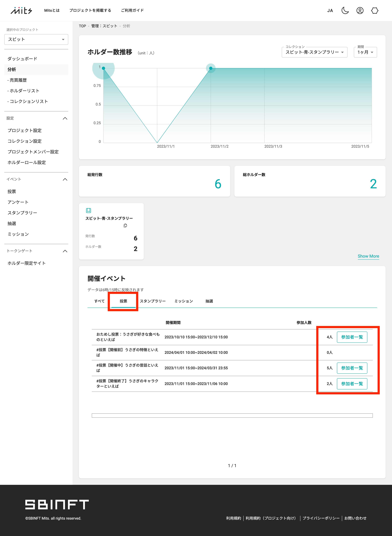Screen dimensions: 392x536
Task: Open the 'スピット' project selector dropdown
Action: [36, 39]
